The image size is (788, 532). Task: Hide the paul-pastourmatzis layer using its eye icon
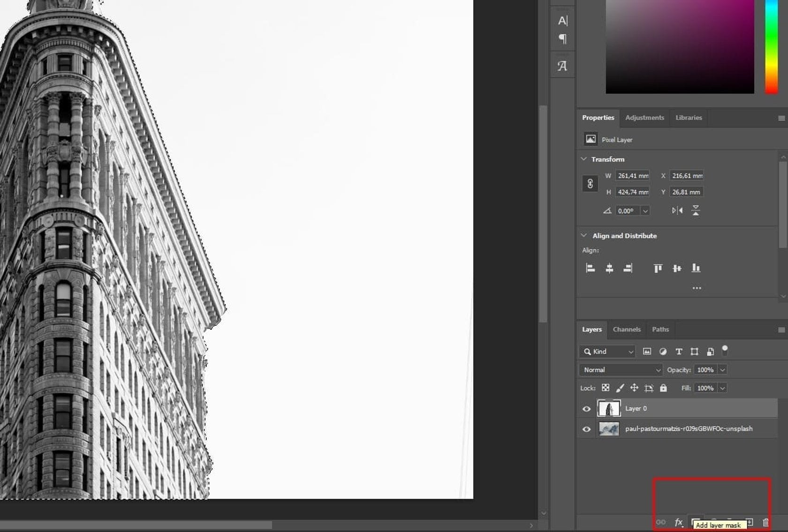click(x=586, y=429)
